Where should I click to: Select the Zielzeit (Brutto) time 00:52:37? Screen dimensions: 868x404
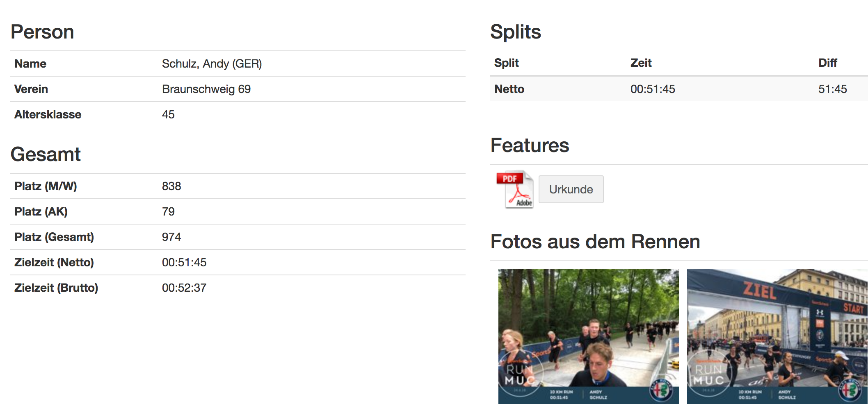(x=184, y=288)
